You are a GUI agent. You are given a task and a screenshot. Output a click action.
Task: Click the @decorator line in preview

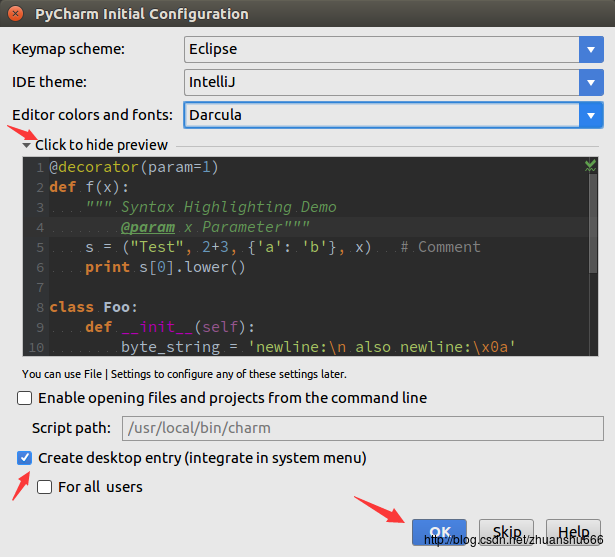(133, 167)
